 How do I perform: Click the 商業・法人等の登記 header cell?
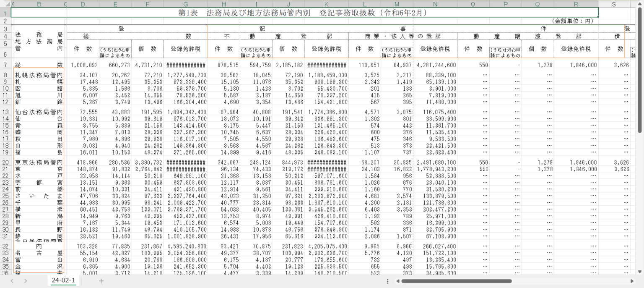click(x=402, y=36)
